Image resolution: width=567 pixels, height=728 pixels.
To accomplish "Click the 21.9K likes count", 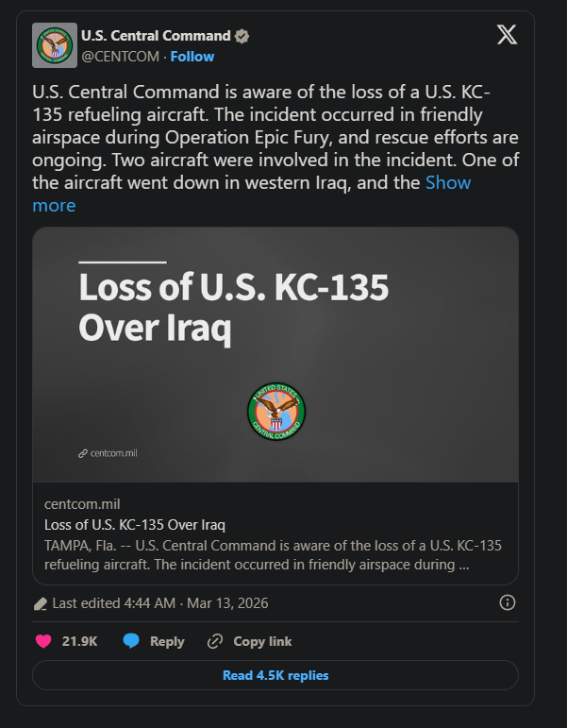I will 79,641.
